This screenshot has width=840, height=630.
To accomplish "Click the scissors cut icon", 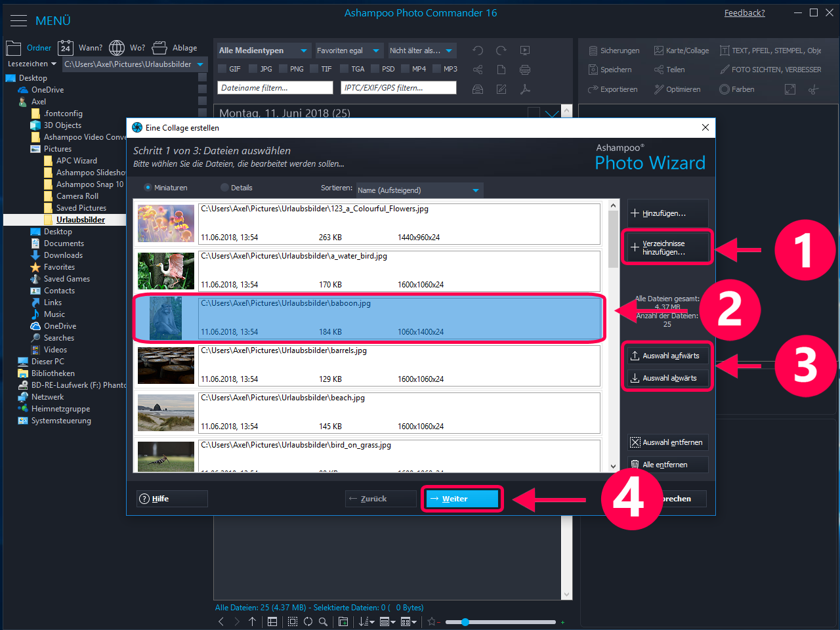I will (x=814, y=89).
